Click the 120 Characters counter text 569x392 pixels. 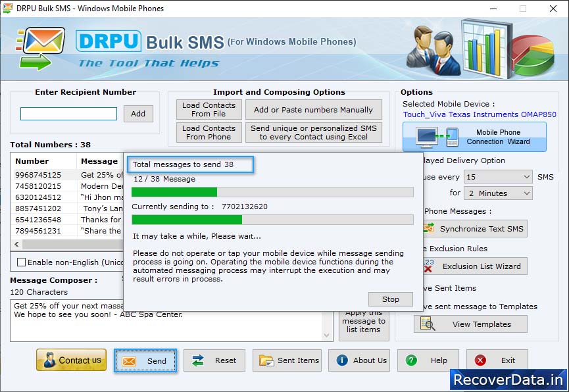click(39, 292)
